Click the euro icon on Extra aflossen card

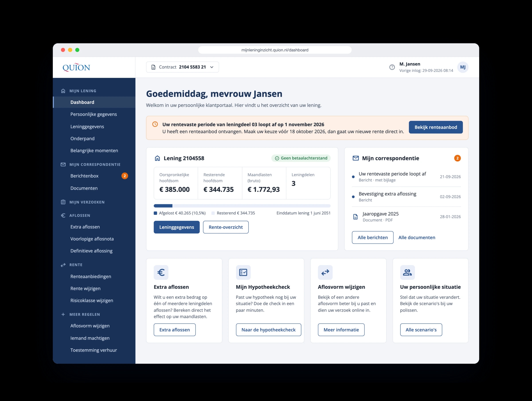click(161, 272)
